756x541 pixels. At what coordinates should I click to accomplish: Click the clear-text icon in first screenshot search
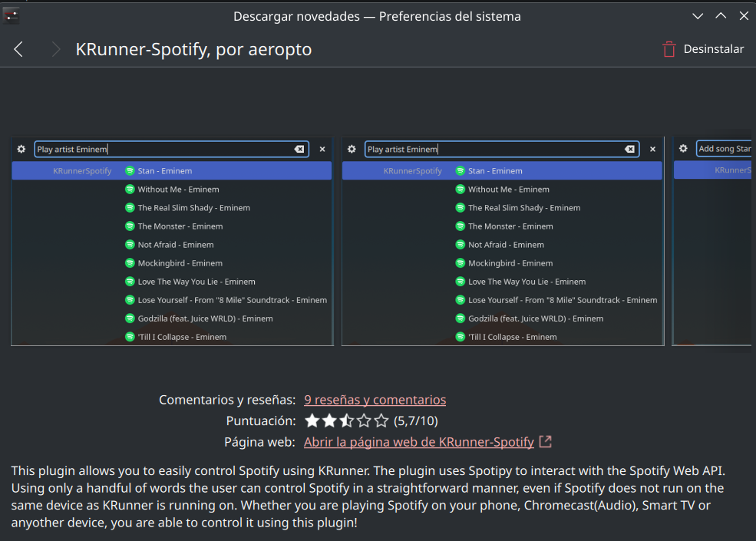tap(299, 149)
